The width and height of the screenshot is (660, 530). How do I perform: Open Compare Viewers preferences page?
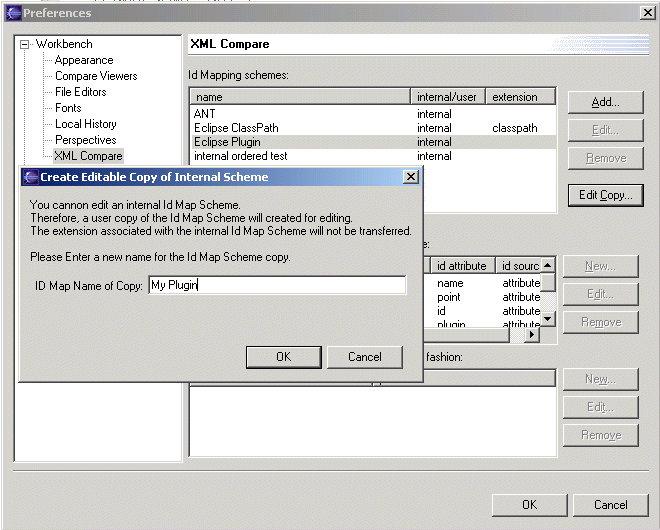pos(96,76)
